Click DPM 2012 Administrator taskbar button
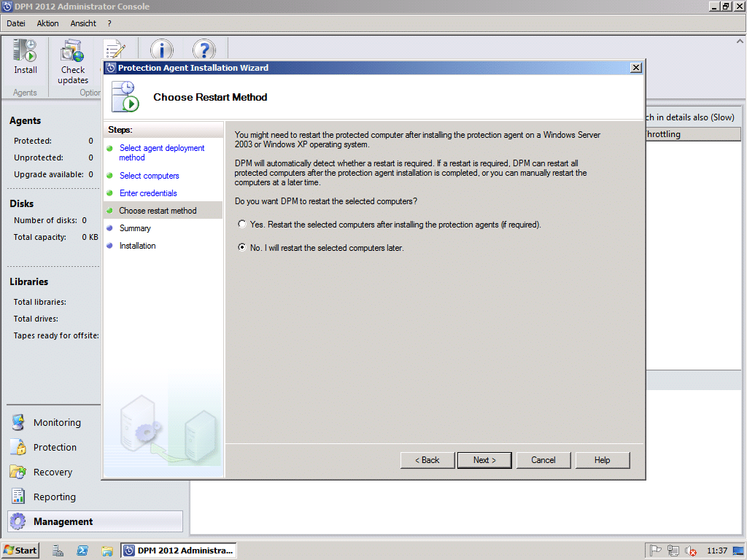Viewport: 747px width, 560px height. coord(179,551)
